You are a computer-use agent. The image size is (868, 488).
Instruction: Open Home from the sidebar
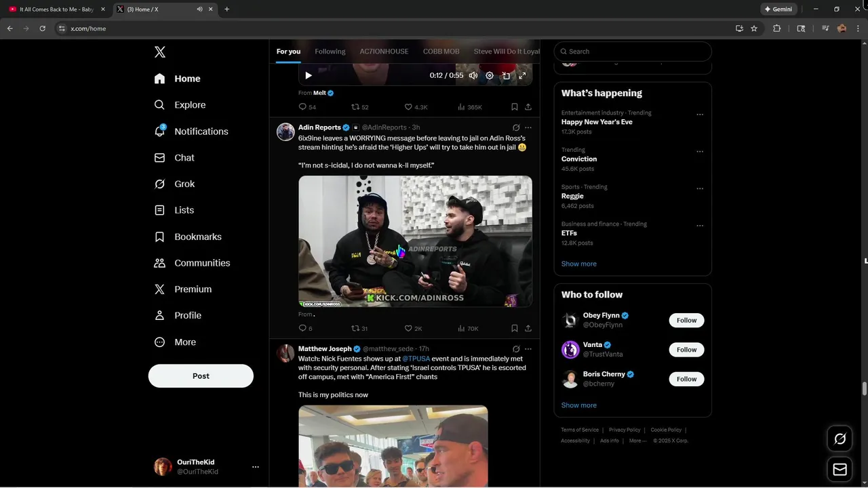(x=177, y=79)
